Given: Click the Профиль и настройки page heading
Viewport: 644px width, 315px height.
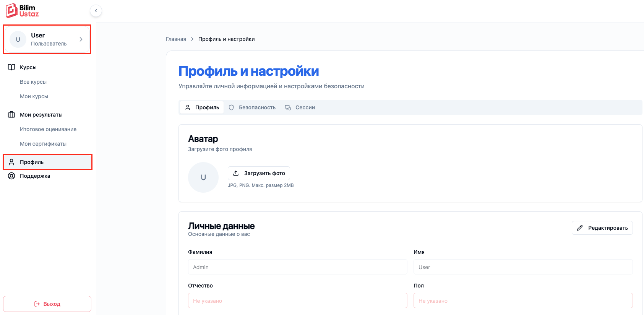Looking at the screenshot, I should tap(249, 71).
